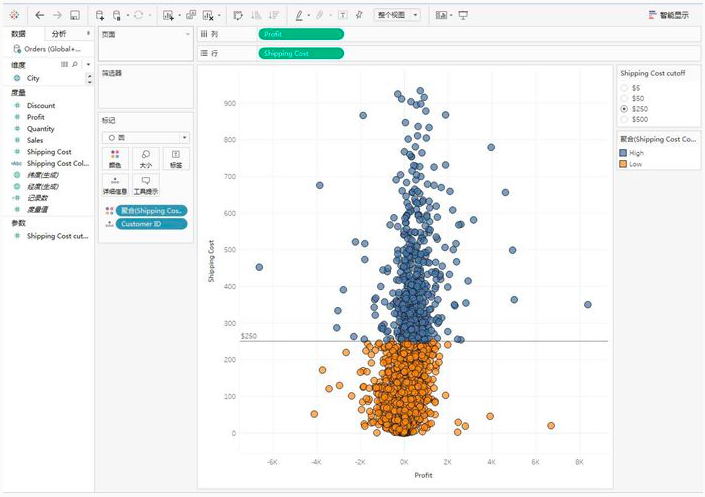Toggle mark labels T icon
This screenshot has width=705, height=497.
click(343, 15)
